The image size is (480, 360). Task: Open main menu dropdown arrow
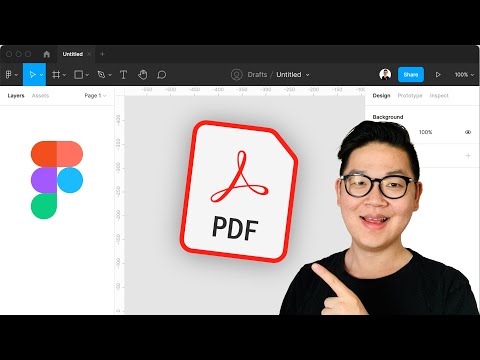(16, 75)
